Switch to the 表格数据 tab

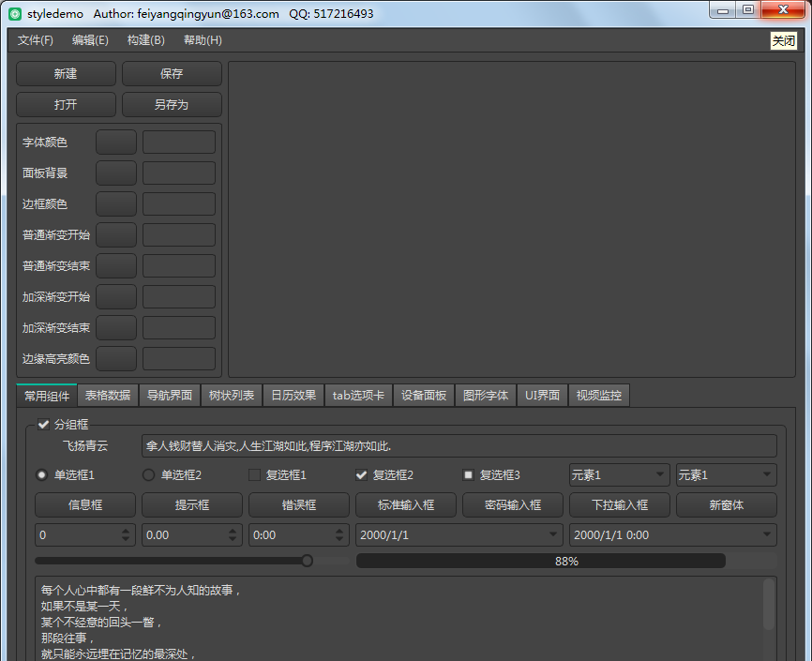point(108,396)
